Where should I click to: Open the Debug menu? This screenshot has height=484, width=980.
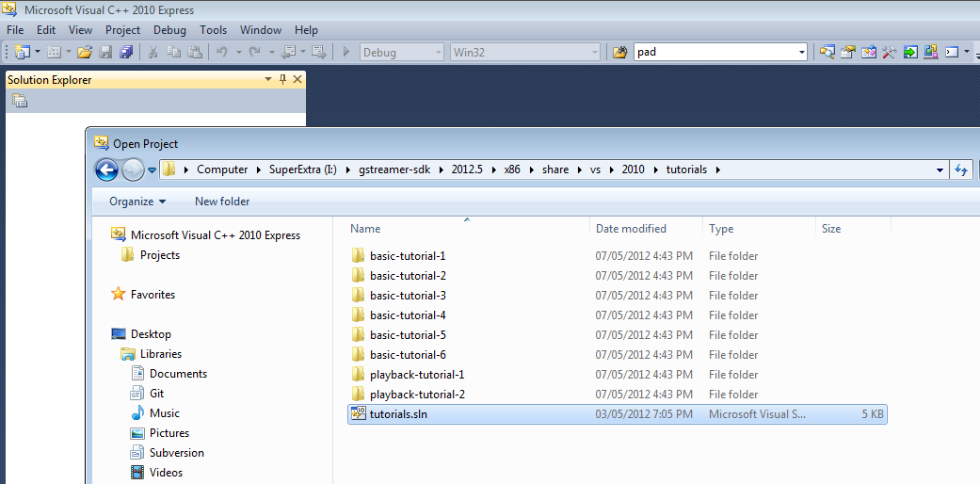click(169, 30)
